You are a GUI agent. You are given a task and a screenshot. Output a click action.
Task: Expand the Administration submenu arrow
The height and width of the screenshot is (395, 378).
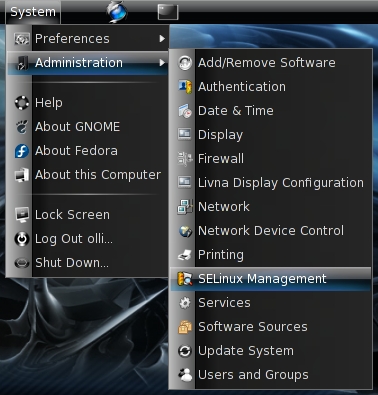[x=162, y=63]
